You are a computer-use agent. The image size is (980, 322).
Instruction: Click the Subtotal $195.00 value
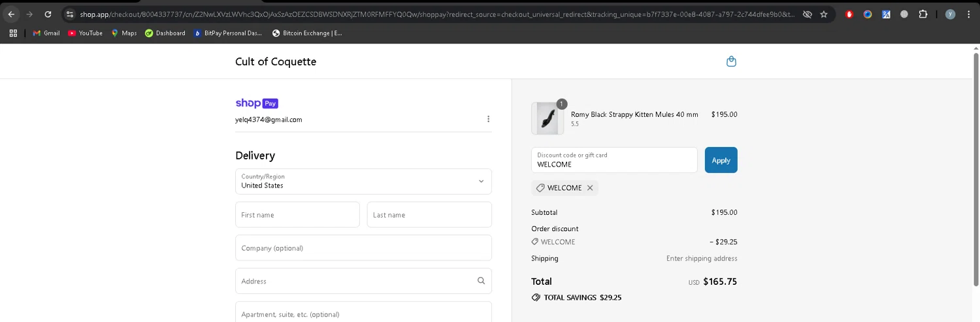(724, 212)
